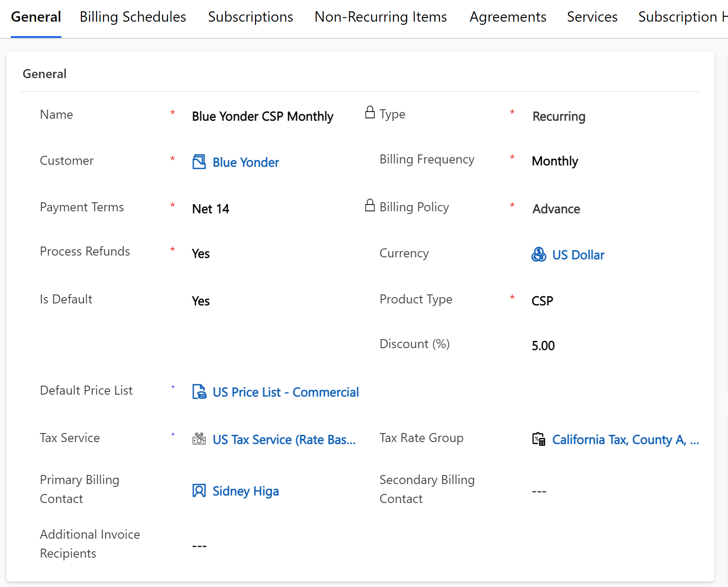The width and height of the screenshot is (728, 587).
Task: Open the Blue Yonder customer link
Action: [x=246, y=163]
